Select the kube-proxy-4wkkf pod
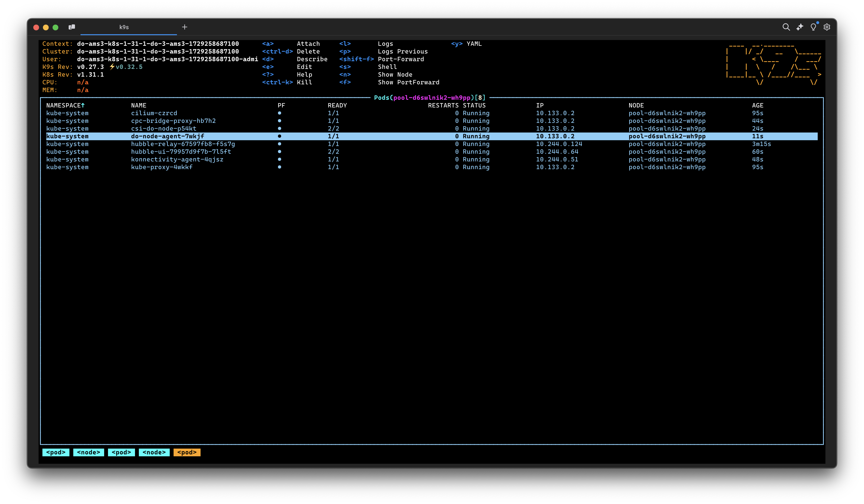The image size is (864, 504). tap(162, 167)
